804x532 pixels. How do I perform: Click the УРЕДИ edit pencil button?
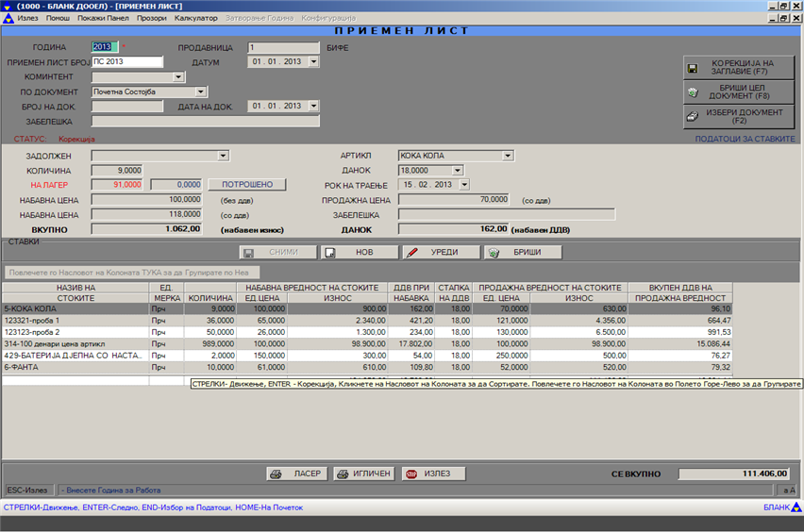441,253
